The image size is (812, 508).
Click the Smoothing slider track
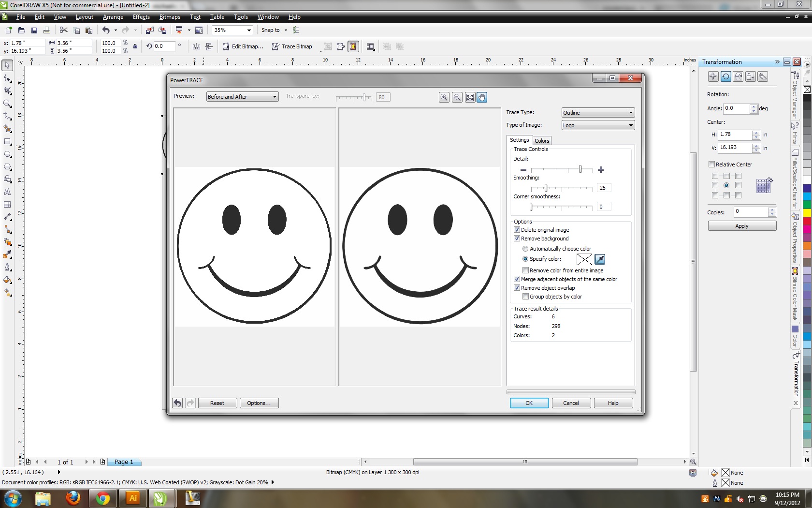click(x=562, y=188)
